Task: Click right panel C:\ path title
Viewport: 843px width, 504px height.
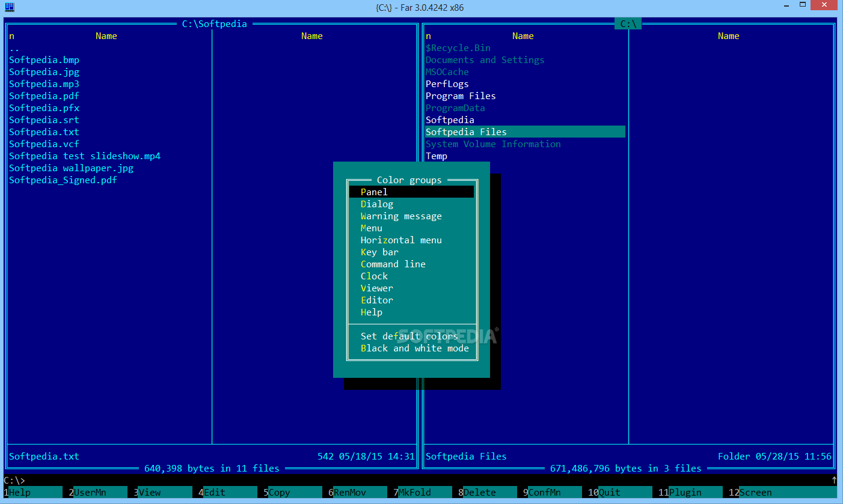Action: tap(628, 24)
